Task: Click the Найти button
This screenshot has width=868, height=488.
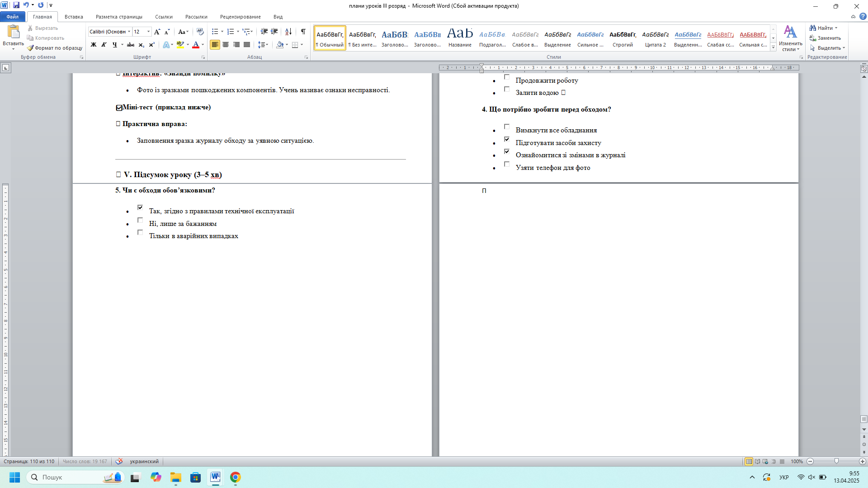Action: click(x=824, y=28)
